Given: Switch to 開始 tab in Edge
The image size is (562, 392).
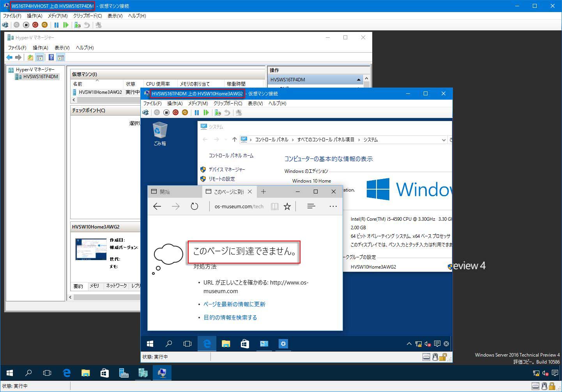Looking at the screenshot, I should 175,192.
